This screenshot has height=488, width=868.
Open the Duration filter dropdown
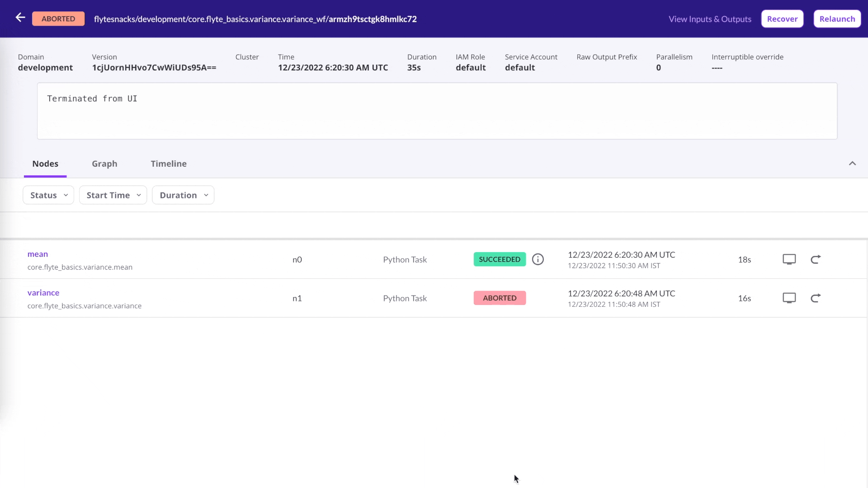[183, 195]
